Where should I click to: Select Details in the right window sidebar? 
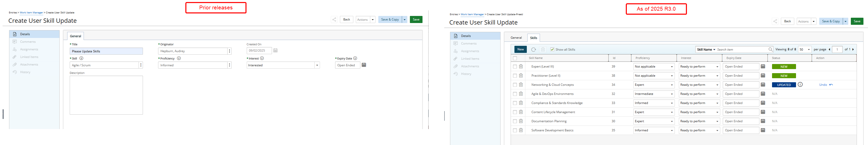pos(476,36)
